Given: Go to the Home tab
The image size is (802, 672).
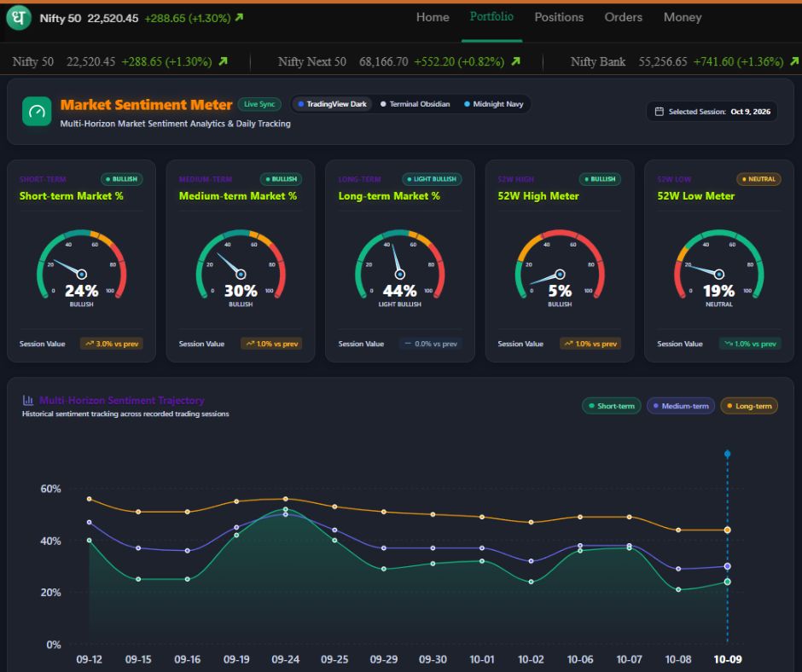Looking at the screenshot, I should point(433,17).
